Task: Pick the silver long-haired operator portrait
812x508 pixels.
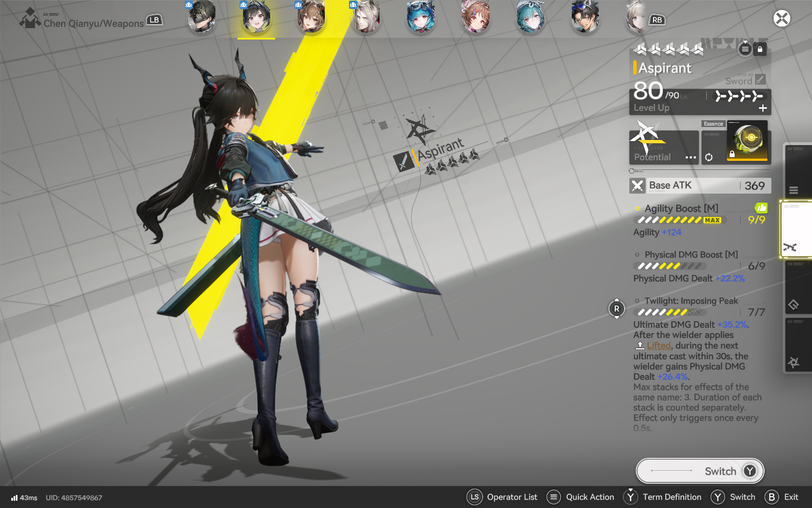Action: click(x=365, y=17)
